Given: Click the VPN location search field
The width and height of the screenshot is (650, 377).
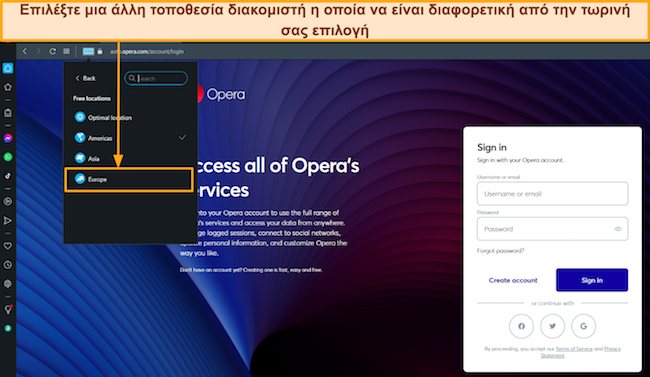Looking at the screenshot, I should click(156, 78).
